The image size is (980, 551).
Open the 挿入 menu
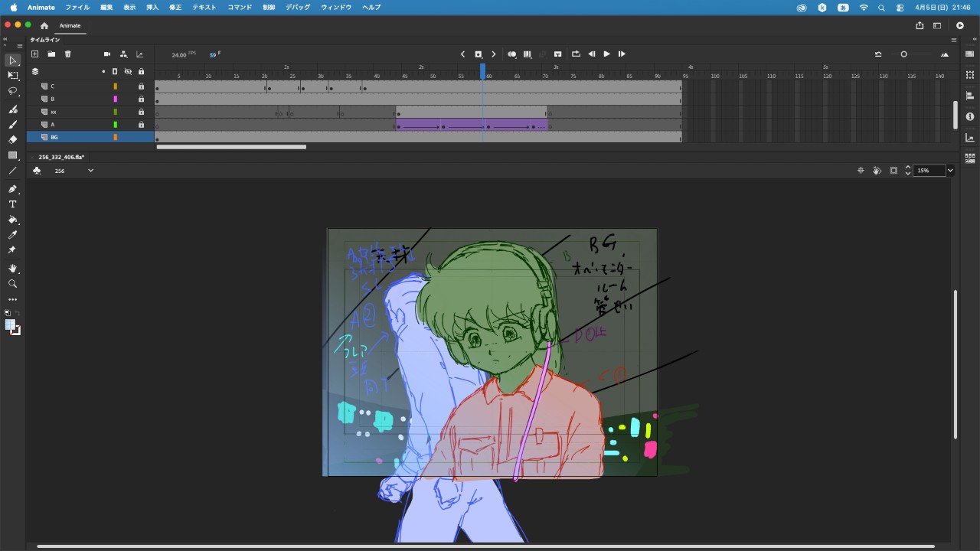[152, 7]
